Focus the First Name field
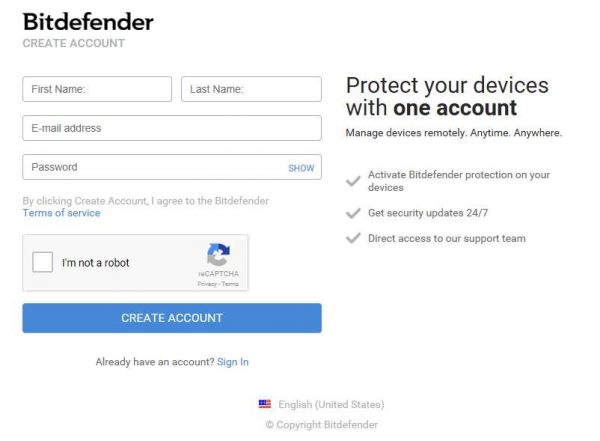This screenshot has height=441, width=600. [97, 89]
